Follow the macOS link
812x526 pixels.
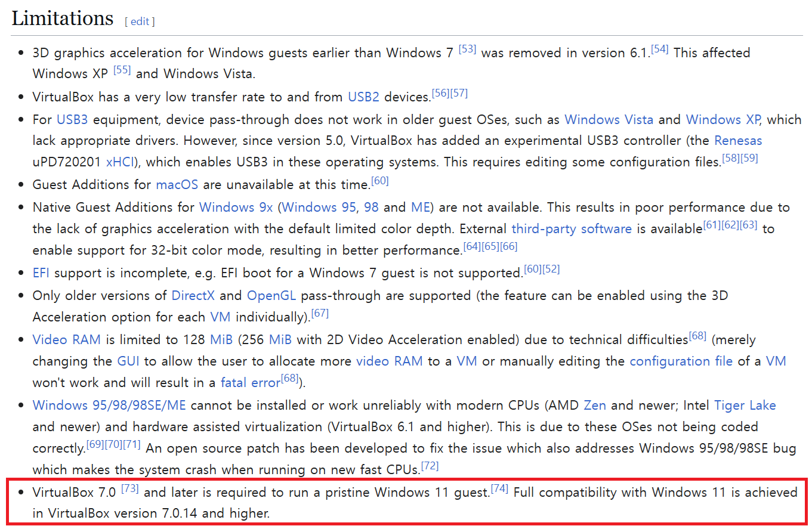177,185
